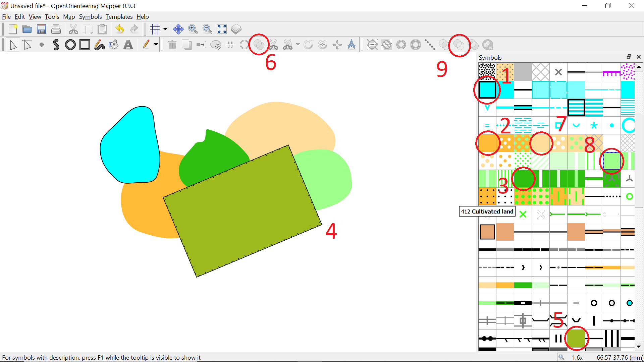This screenshot has height=362, width=644.
Task: Duplicate the selected object
Action: click(186, 44)
